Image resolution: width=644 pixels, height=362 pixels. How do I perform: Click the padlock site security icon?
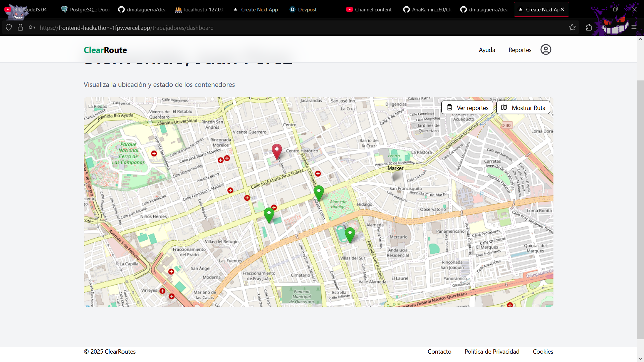pyautogui.click(x=20, y=27)
